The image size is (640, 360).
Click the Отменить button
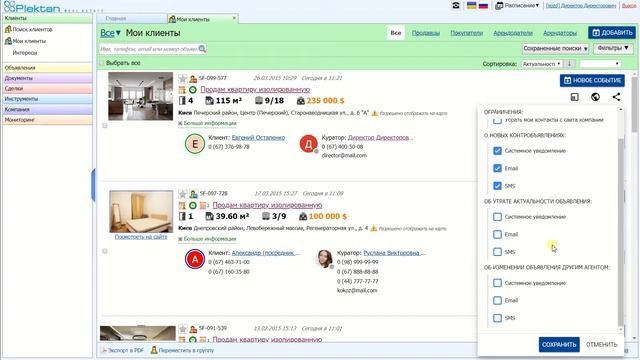tap(602, 344)
